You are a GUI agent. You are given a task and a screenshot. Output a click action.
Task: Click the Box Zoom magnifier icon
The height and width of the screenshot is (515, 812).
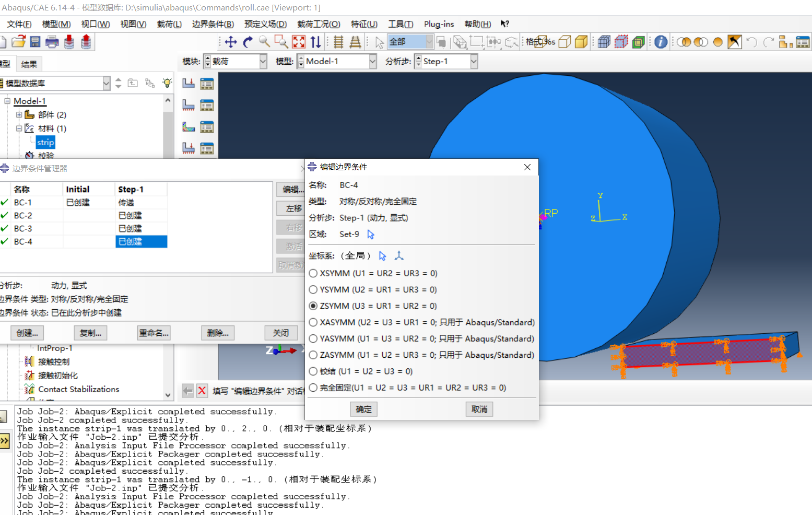click(281, 42)
